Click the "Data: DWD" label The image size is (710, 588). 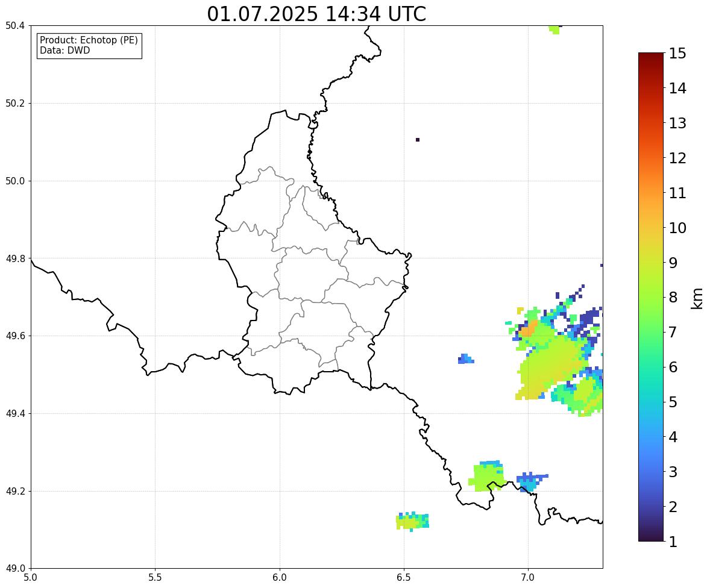[64, 50]
